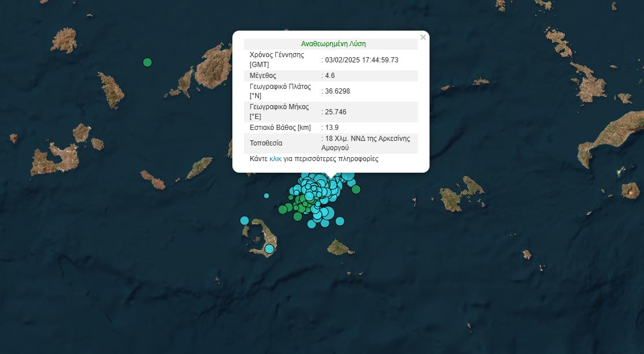Click the cyan marker just northwest of Santorini
The width and height of the screenshot is (644, 354).
[x=245, y=220]
